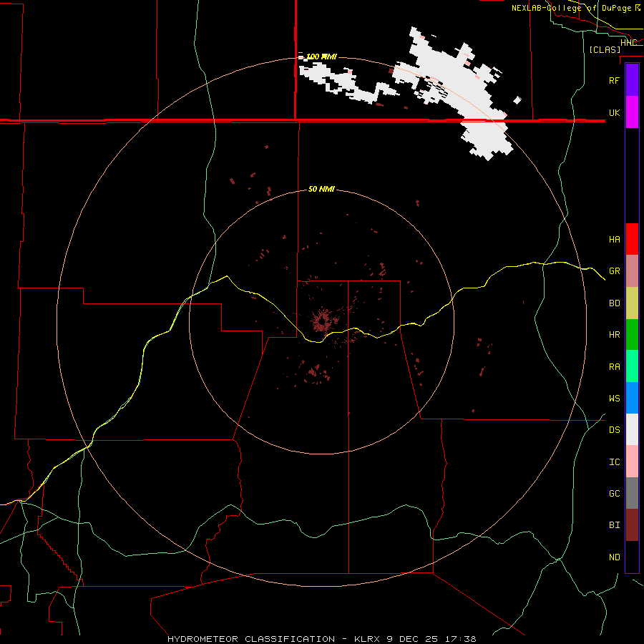Click the "HA" legend label
Viewport: 644px width, 644px height.
[x=615, y=239]
